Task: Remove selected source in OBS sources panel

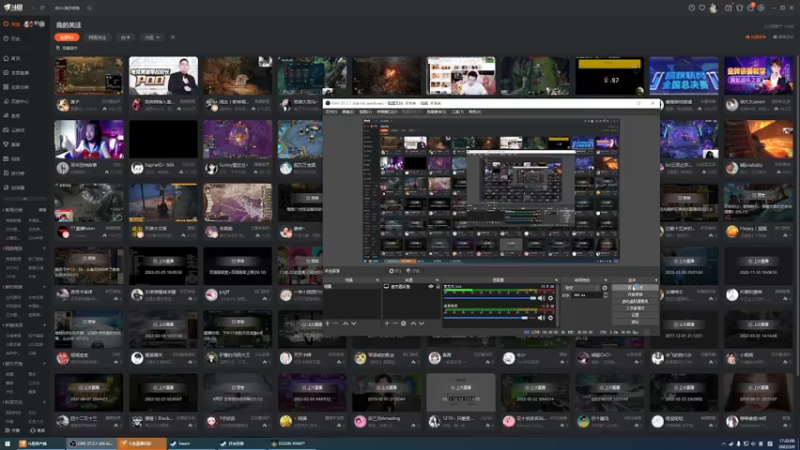Action: pyautogui.click(x=395, y=323)
